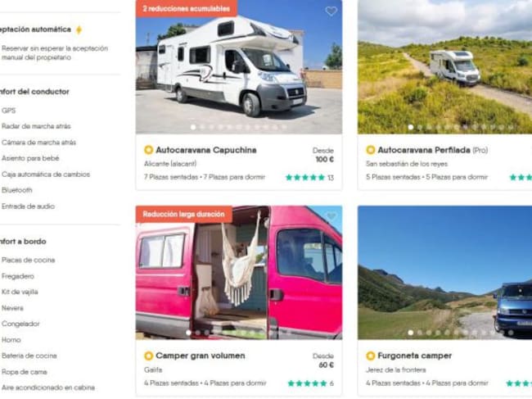Image resolution: width=532 pixels, height=399 pixels.
Task: Favorite the Autocaravana Capuchina with heart icon
Action: coord(331,11)
